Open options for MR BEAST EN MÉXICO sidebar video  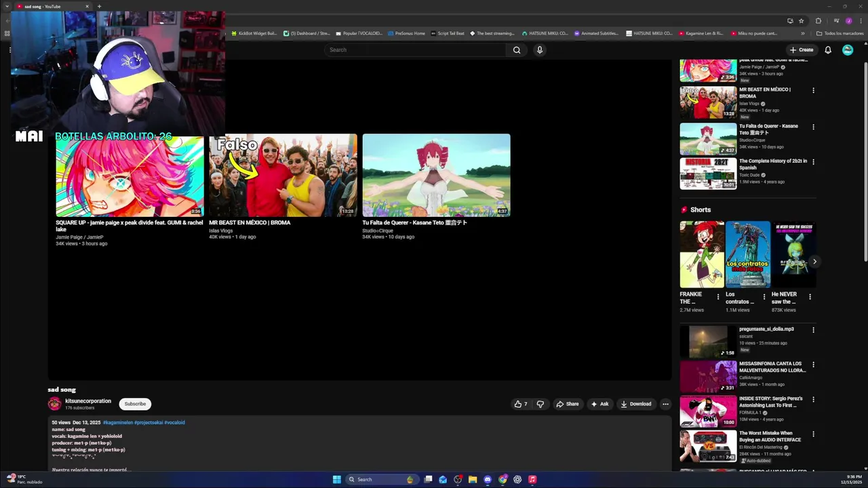click(x=813, y=90)
